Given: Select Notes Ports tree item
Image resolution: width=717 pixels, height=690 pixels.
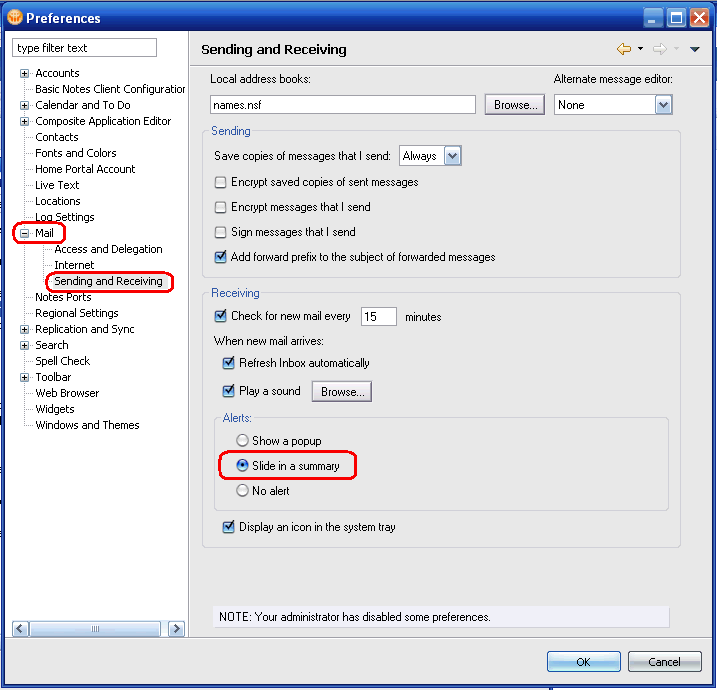Looking at the screenshot, I should 63,297.
